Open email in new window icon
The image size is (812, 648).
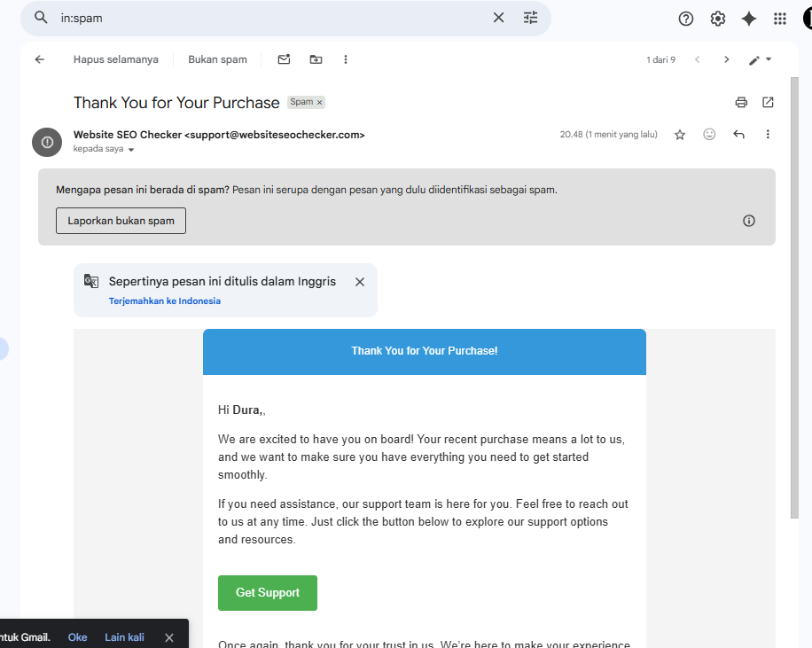coord(768,102)
